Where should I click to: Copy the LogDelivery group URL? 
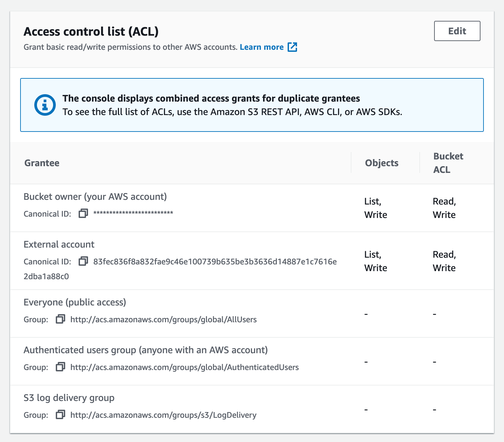(60, 415)
